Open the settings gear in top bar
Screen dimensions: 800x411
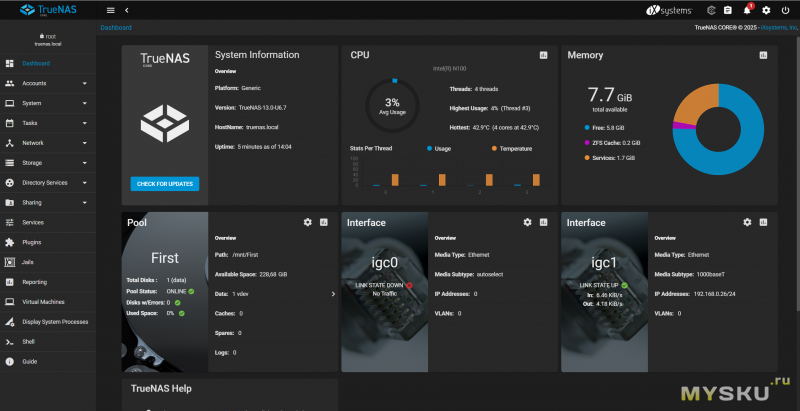766,10
